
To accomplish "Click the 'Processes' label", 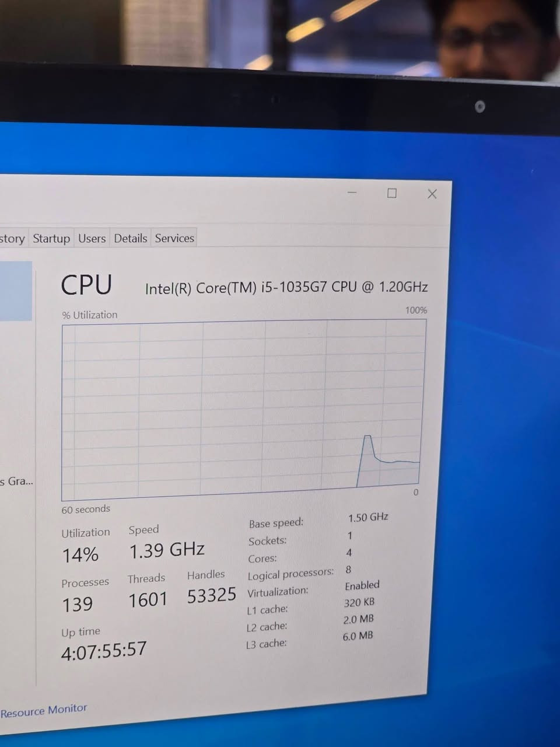I will (x=85, y=582).
